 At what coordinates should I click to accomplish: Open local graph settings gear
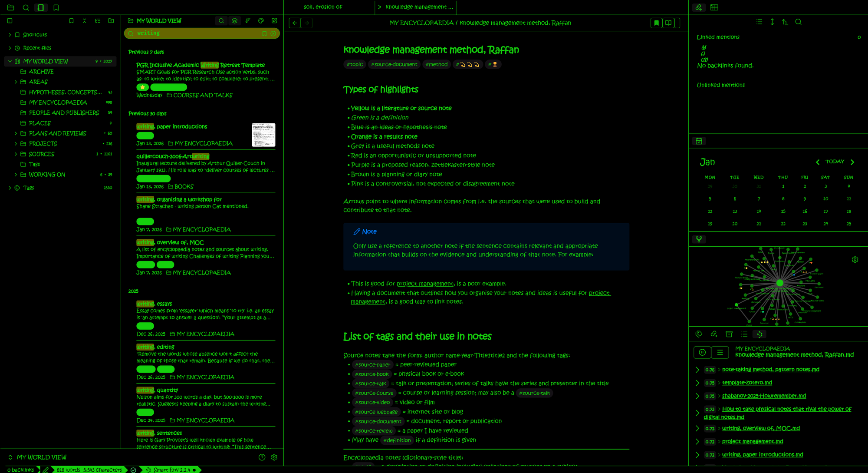pos(855,260)
